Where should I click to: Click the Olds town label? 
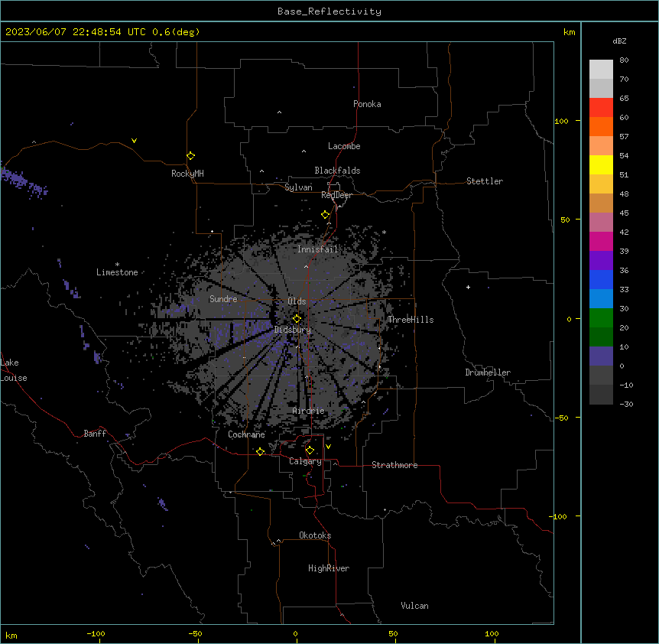297,301
